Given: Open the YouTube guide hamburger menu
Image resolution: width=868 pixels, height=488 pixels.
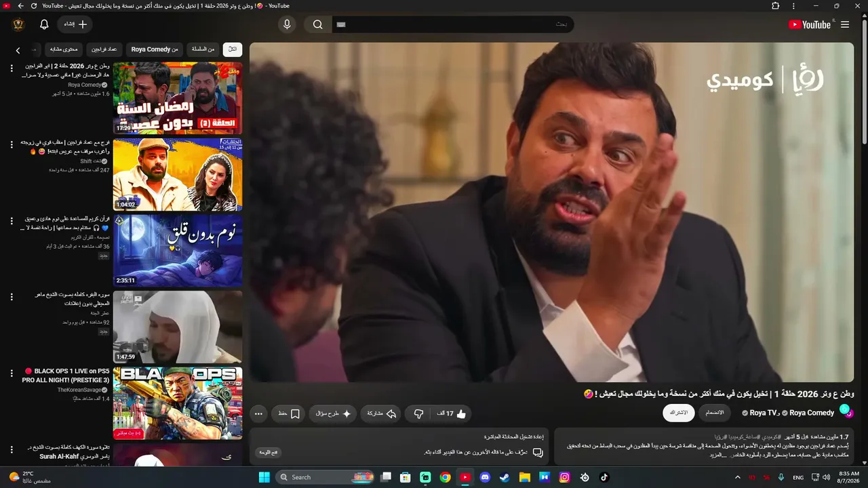Looking at the screenshot, I should point(845,24).
